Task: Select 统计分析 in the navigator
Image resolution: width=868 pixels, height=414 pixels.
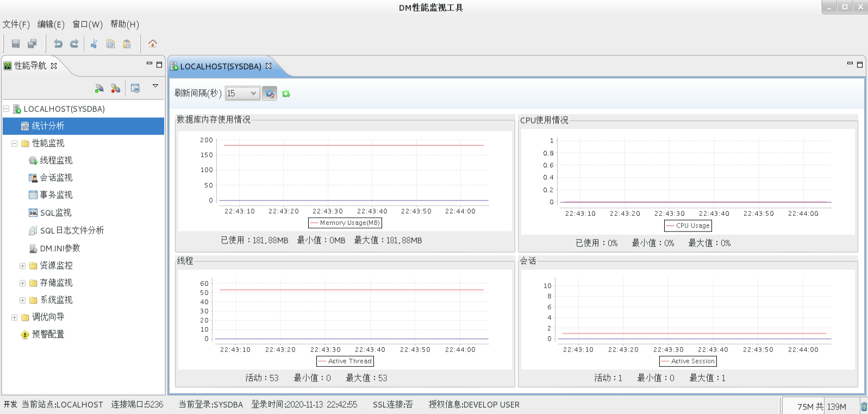Action: (x=83, y=126)
